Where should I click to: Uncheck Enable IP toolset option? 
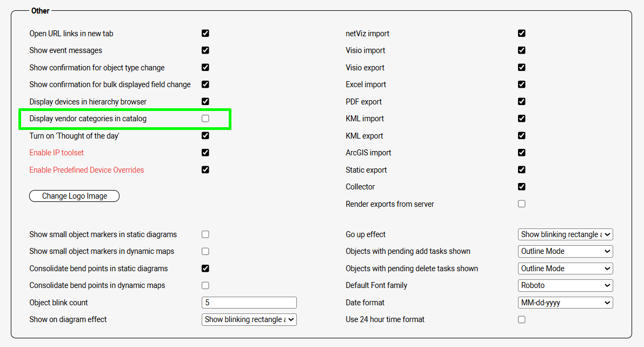point(205,153)
